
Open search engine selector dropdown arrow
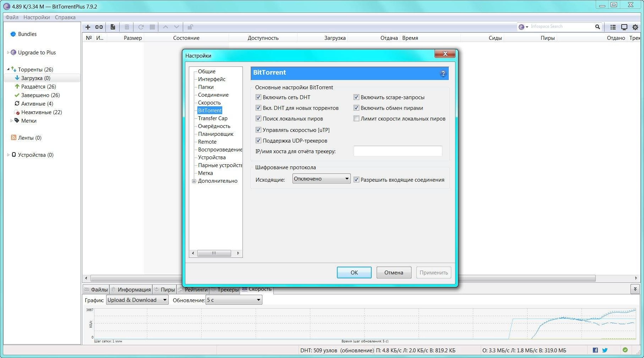(x=527, y=27)
